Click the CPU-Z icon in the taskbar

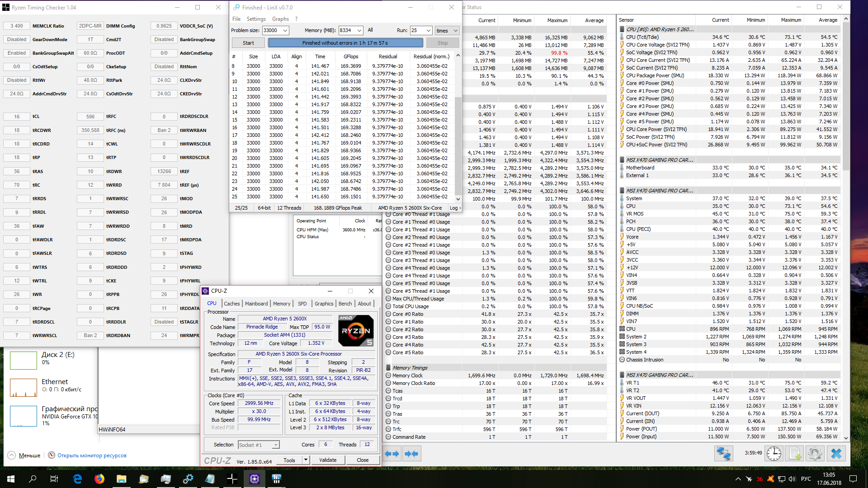tap(255, 479)
